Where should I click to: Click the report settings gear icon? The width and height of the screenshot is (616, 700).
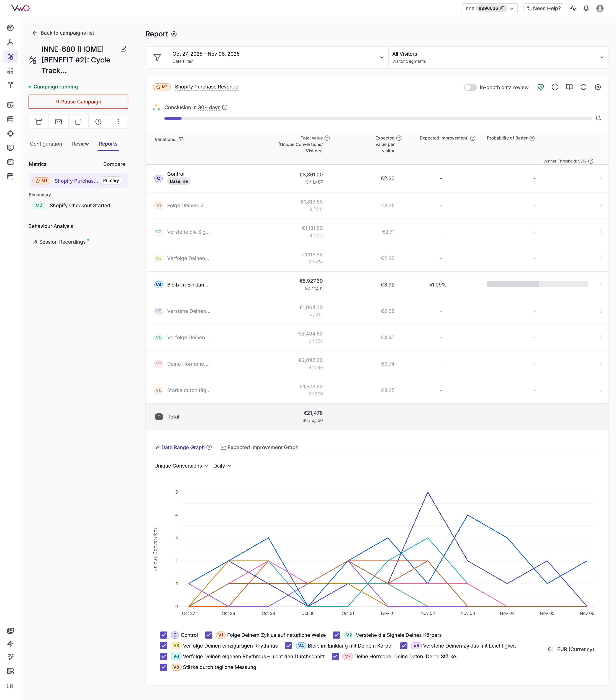click(x=597, y=87)
